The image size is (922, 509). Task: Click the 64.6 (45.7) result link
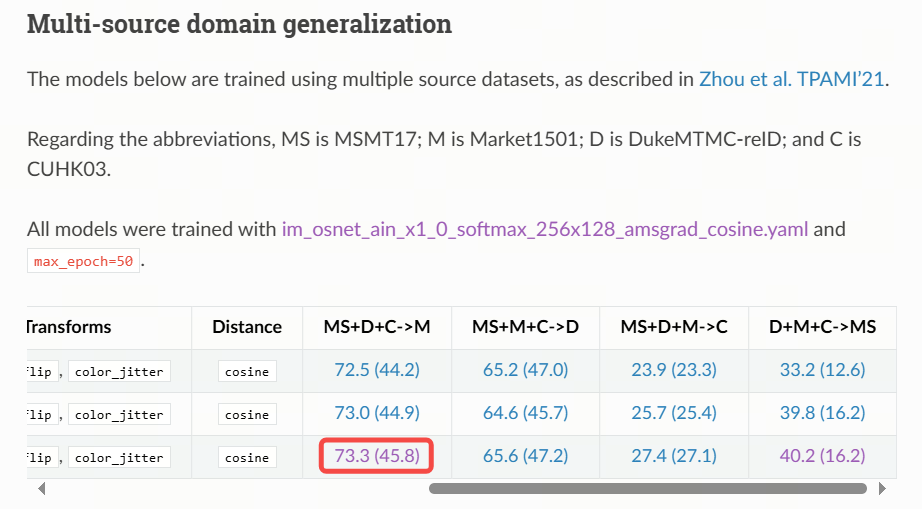525,413
